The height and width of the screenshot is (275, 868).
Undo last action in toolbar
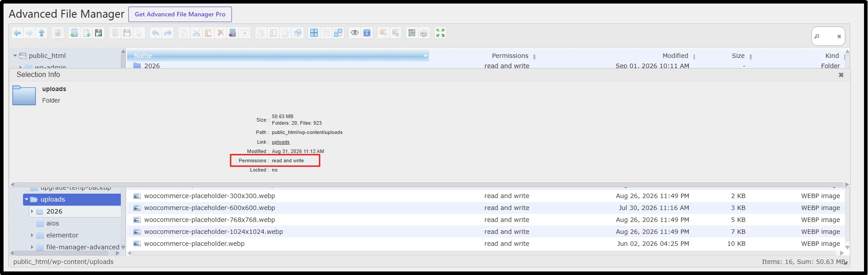click(x=155, y=33)
